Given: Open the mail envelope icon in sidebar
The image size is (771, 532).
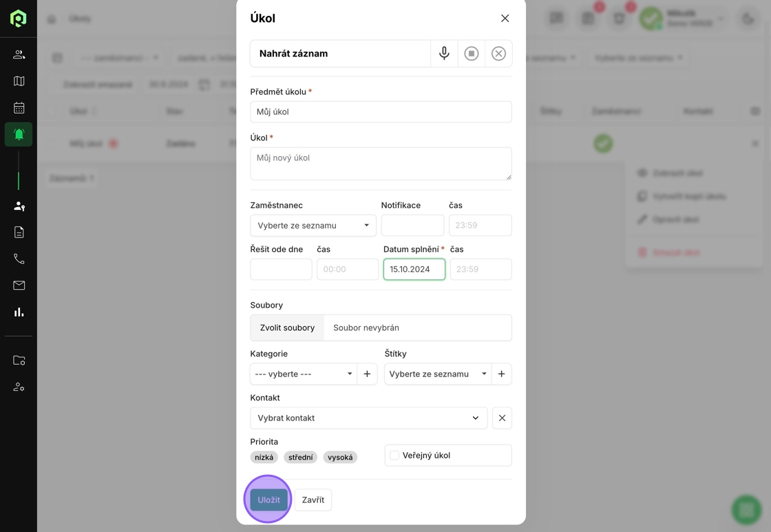Looking at the screenshot, I should point(19,286).
